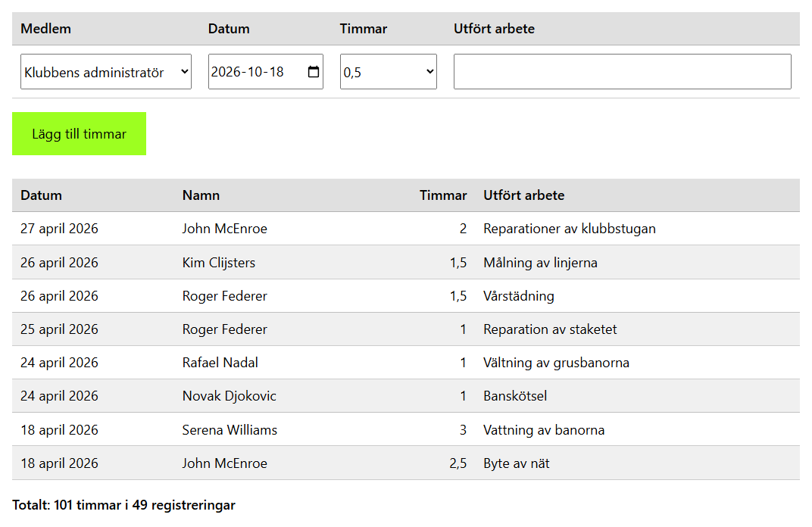Click the date field showing 2026-10-18
Image resolution: width=812 pixels, height=527 pixels.
[x=266, y=71]
